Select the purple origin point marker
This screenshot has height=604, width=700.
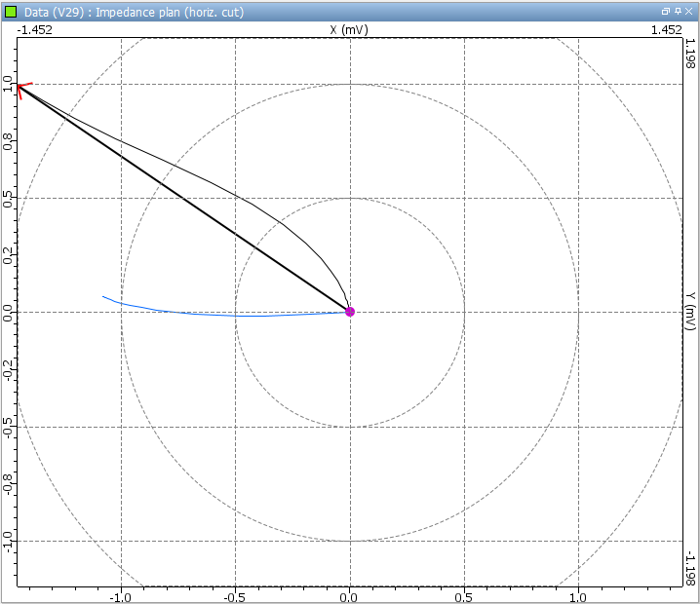click(x=350, y=312)
